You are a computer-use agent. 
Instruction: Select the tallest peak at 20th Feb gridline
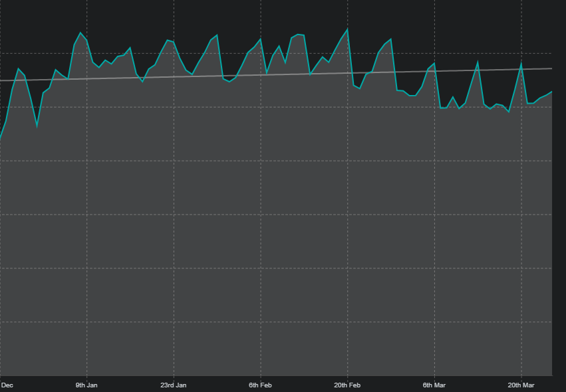pos(347,29)
